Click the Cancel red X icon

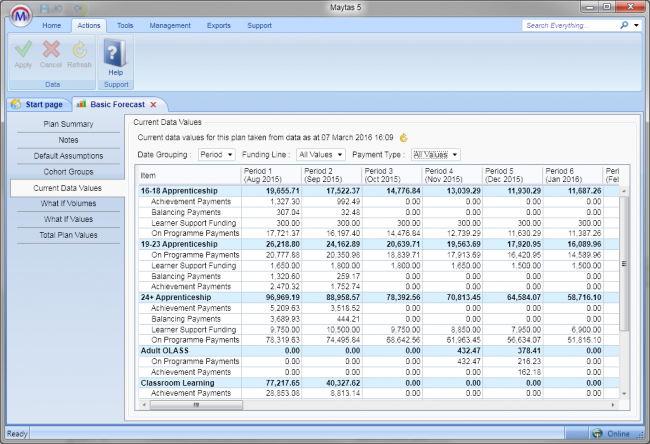tap(51, 50)
